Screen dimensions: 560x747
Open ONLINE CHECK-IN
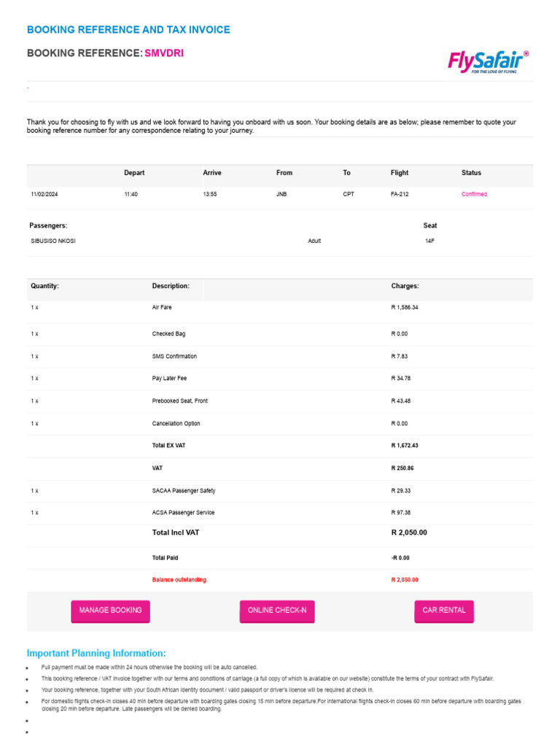coord(277,611)
